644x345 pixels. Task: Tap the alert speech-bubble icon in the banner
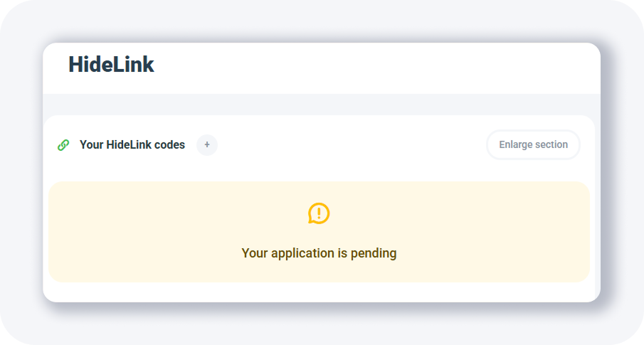pyautogui.click(x=319, y=213)
